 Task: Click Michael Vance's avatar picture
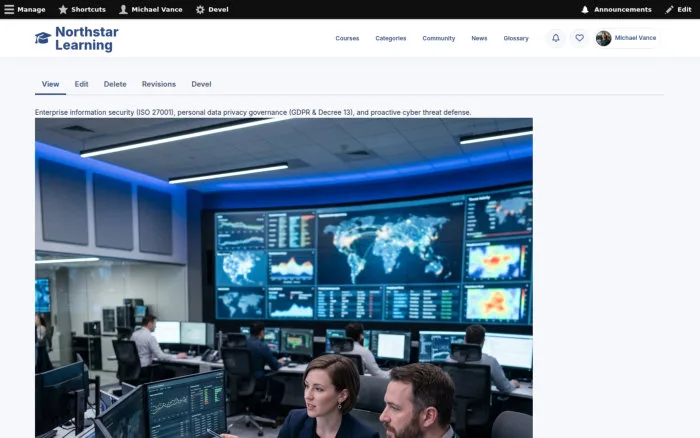coord(604,38)
